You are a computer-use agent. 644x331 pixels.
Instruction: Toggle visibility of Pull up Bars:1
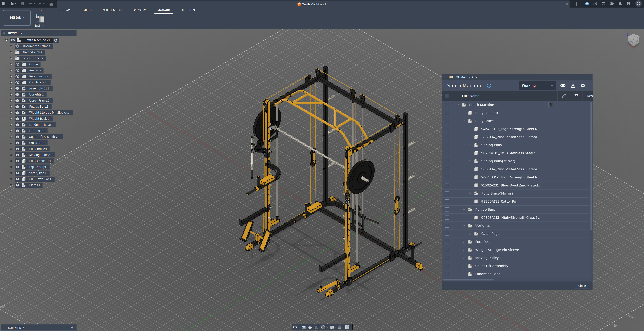tap(17, 106)
